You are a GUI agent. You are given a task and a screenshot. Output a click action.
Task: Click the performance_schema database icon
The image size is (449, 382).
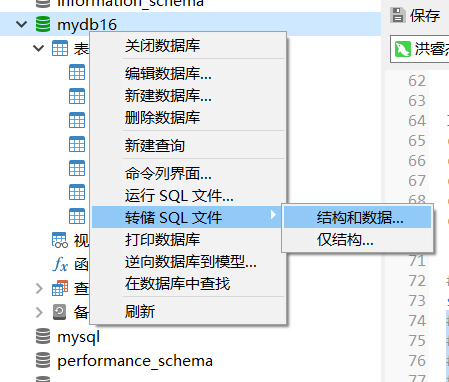click(43, 360)
